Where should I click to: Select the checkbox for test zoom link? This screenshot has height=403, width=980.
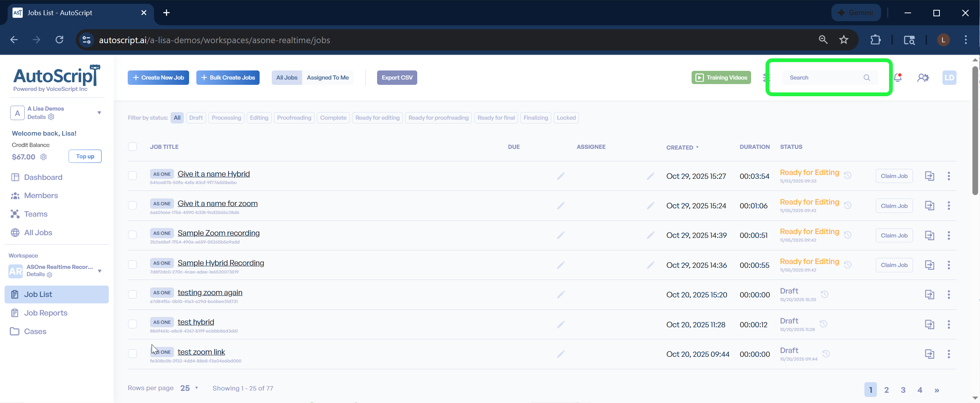click(132, 354)
